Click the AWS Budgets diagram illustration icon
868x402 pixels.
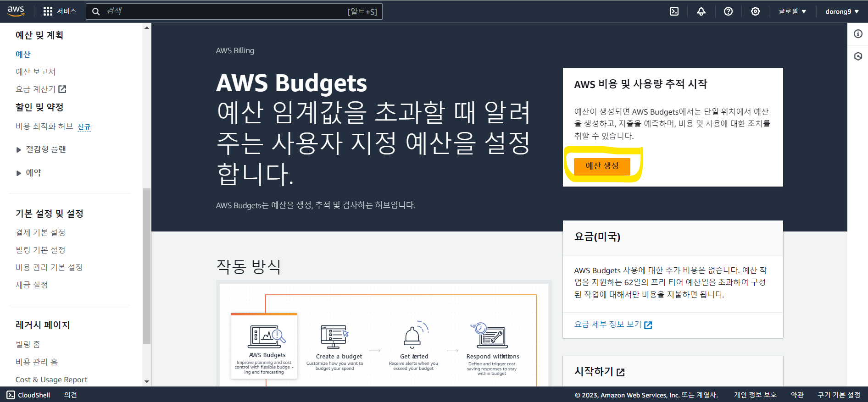pyautogui.click(x=267, y=336)
